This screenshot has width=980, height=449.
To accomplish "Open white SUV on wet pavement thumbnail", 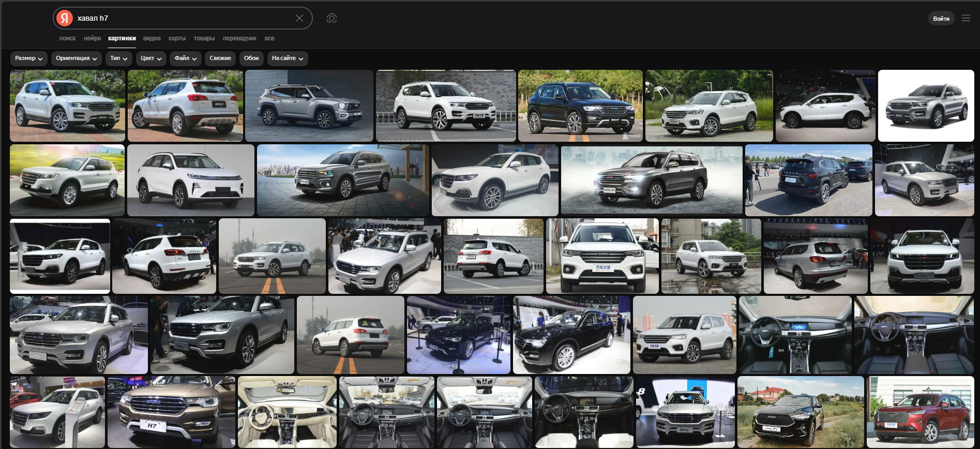I will 711,256.
